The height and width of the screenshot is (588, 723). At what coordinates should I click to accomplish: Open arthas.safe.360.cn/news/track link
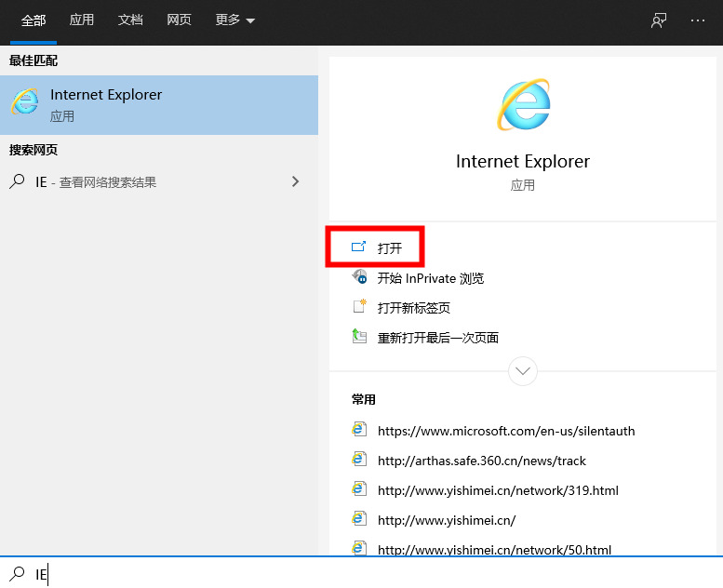tap(482, 461)
